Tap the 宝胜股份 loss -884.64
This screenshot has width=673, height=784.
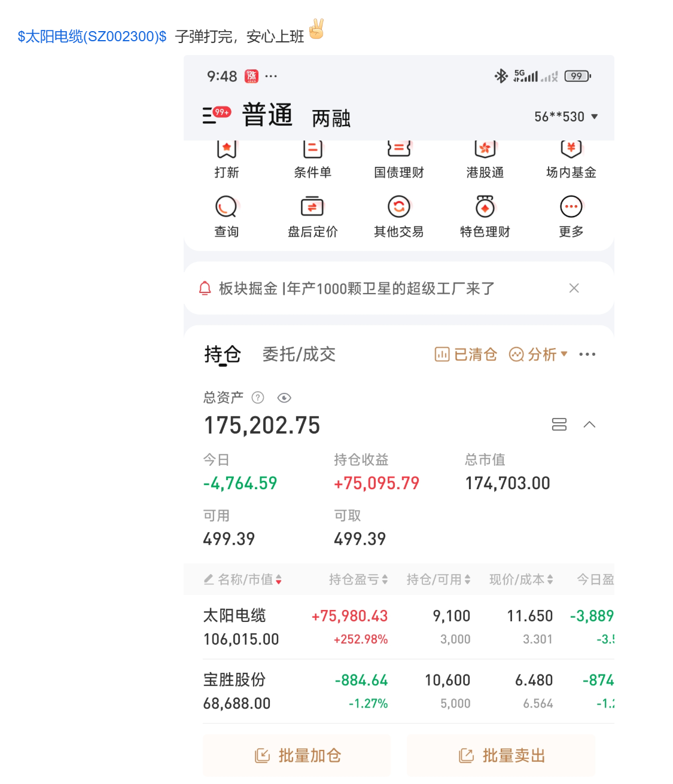pyautogui.click(x=361, y=681)
